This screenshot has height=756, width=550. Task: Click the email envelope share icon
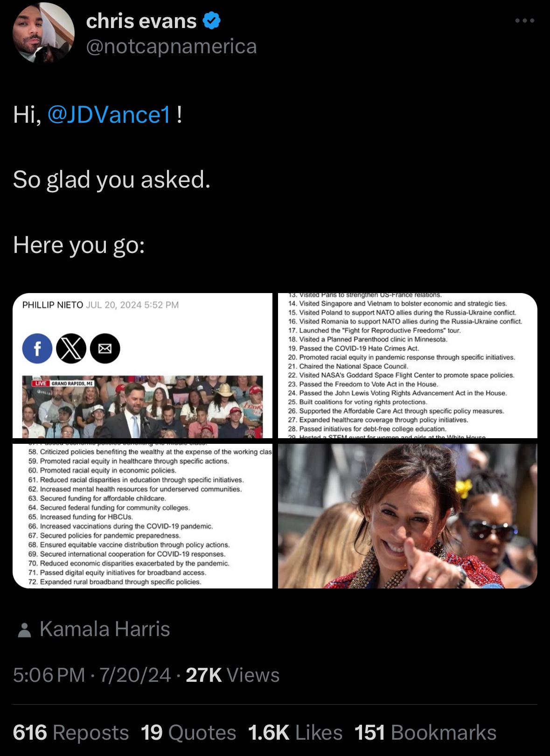point(105,349)
